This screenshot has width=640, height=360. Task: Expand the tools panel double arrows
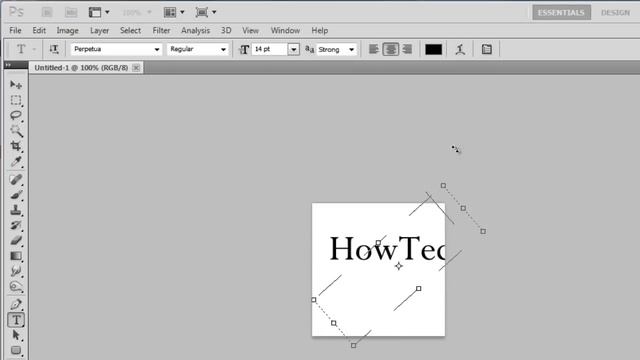8,65
